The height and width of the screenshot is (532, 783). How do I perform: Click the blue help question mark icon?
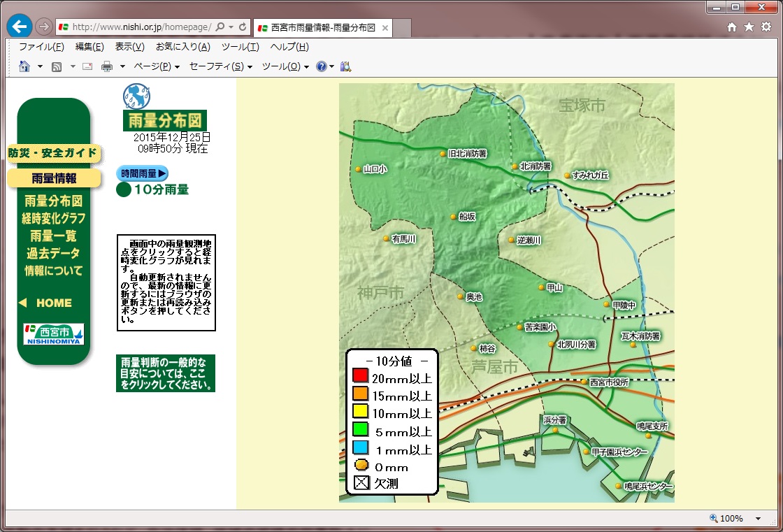point(321,66)
